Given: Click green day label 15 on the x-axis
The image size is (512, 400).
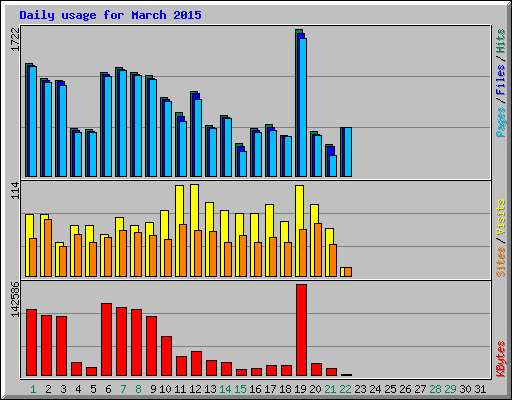Looking at the screenshot, I should coord(240,389).
